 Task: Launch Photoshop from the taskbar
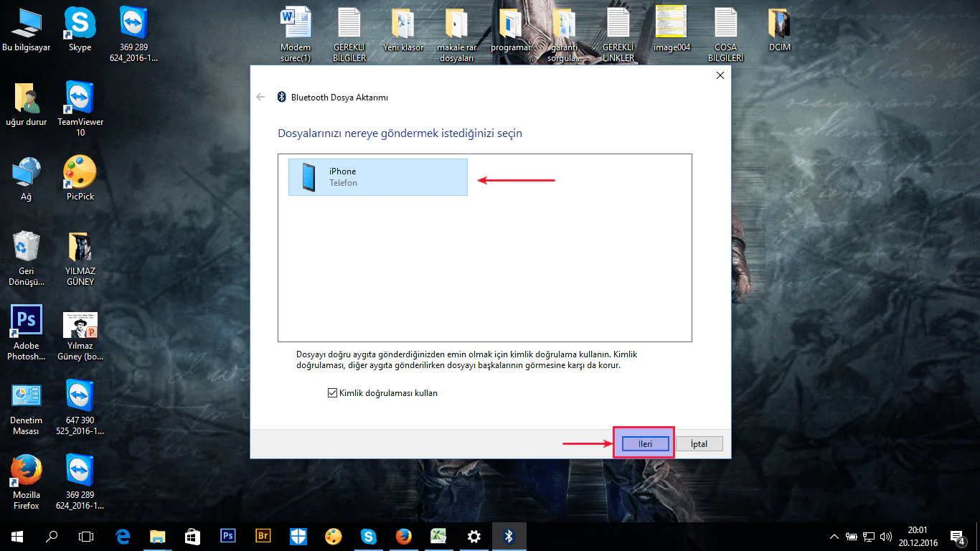click(x=228, y=536)
